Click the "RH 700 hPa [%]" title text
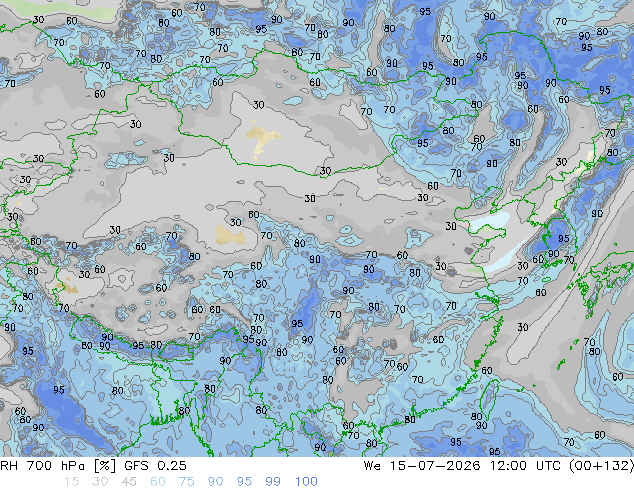The width and height of the screenshot is (634, 490). [x=58, y=466]
